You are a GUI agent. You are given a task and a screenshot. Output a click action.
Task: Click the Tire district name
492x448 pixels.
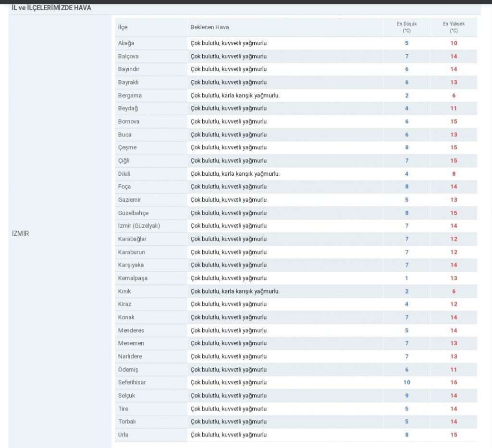click(x=123, y=409)
